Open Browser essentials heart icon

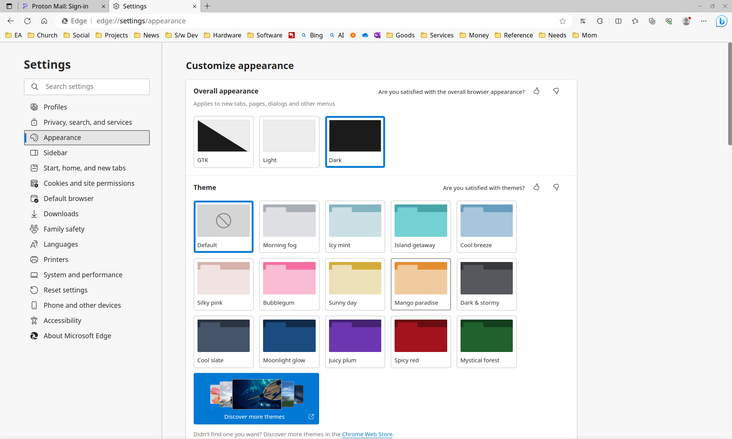tap(669, 21)
